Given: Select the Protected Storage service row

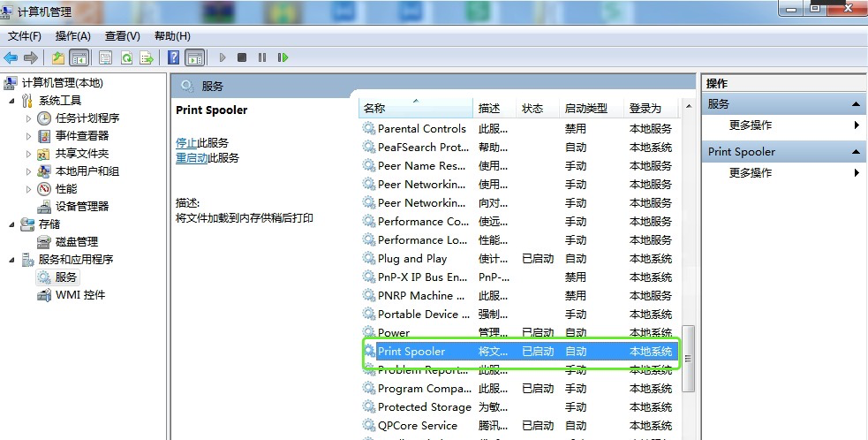Looking at the screenshot, I should click(x=519, y=406).
